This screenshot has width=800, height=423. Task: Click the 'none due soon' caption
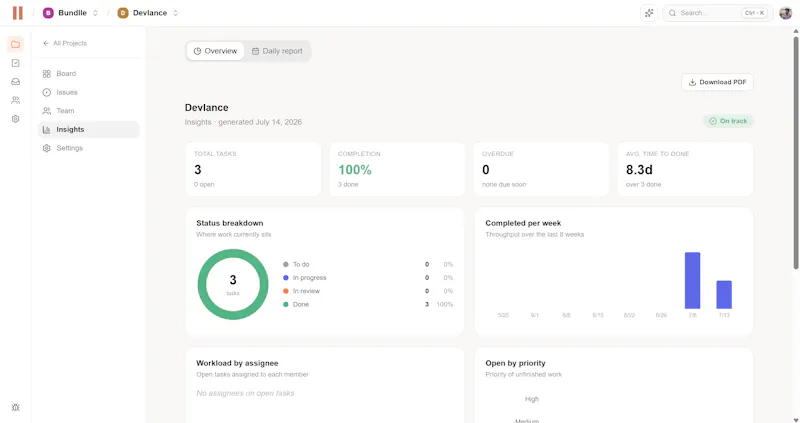tap(504, 184)
